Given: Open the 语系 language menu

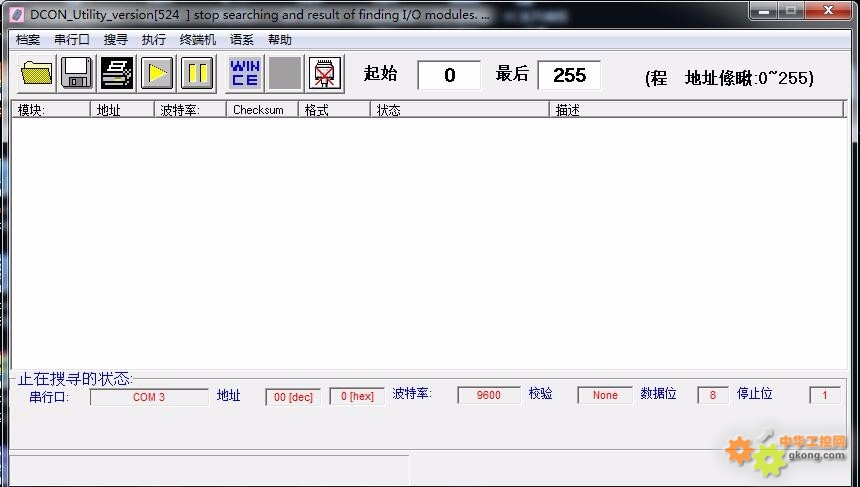Looking at the screenshot, I should (x=242, y=40).
